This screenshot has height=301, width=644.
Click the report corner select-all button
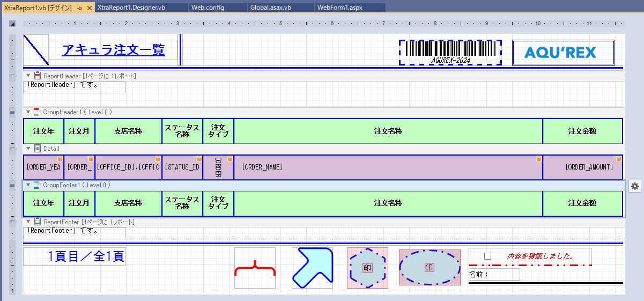tap(12, 24)
